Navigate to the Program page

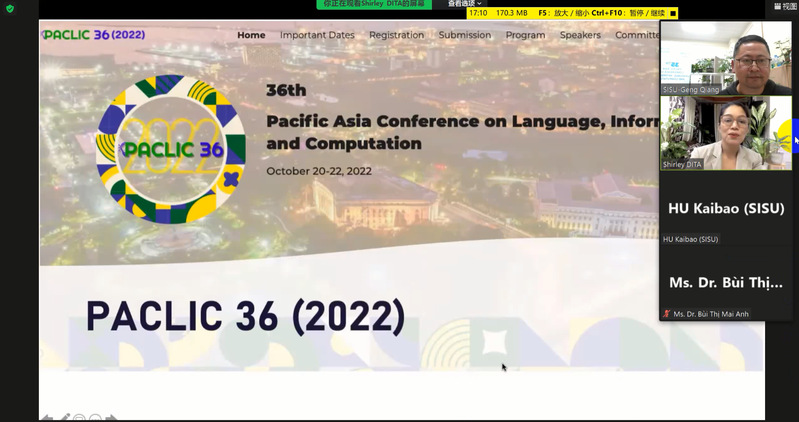pos(525,35)
